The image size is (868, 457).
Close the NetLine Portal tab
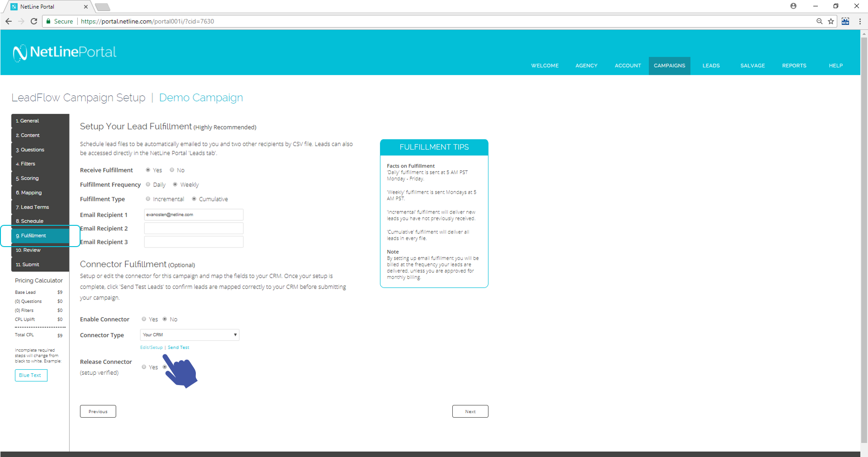pos(86,7)
